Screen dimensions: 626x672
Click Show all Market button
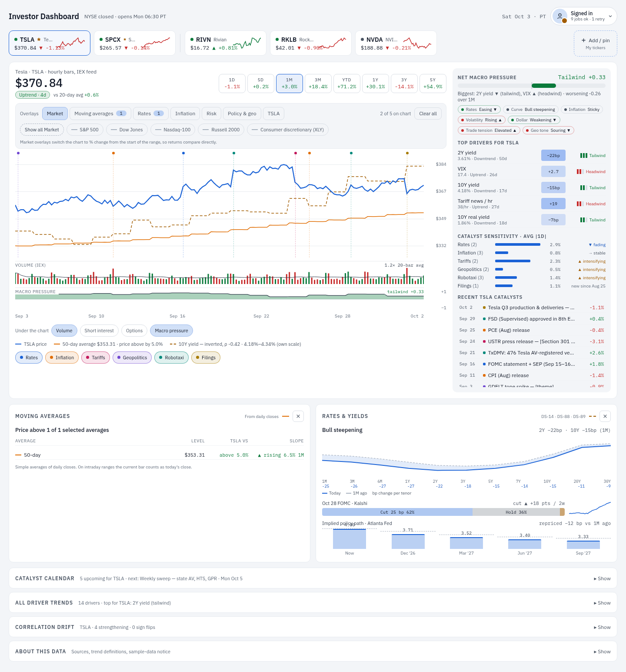tap(42, 130)
